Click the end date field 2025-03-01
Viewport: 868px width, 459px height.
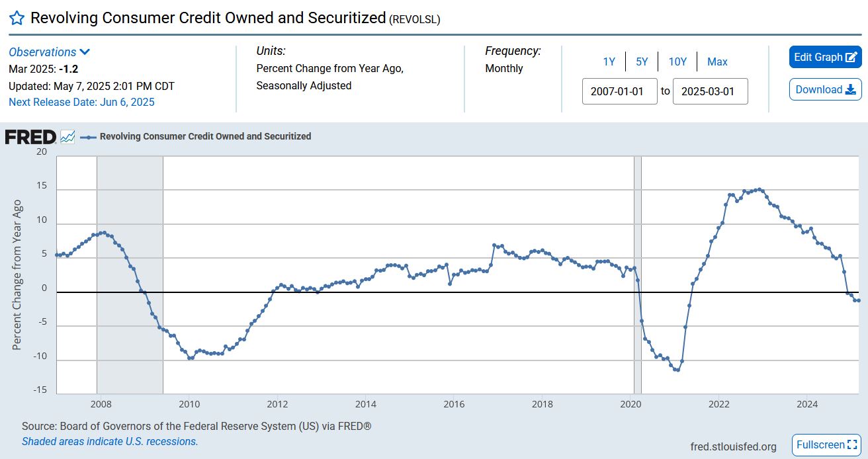(x=710, y=91)
